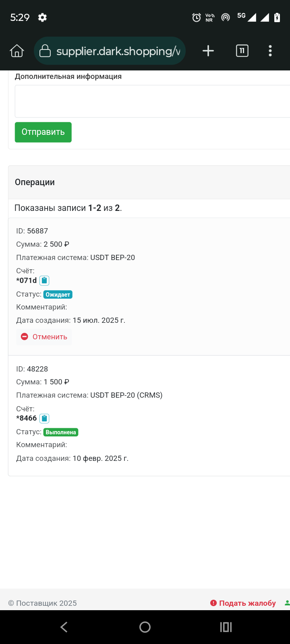
Task: Tap the Выполнена status badge
Action: (61, 432)
